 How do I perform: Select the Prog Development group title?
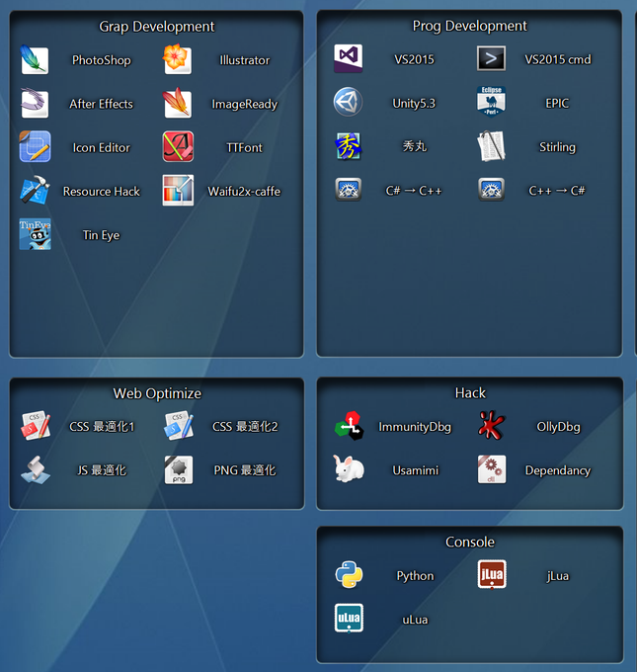pyautogui.click(x=469, y=26)
